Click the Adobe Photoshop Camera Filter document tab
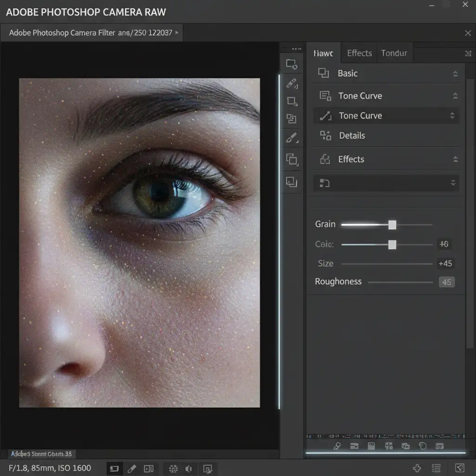 [x=92, y=33]
